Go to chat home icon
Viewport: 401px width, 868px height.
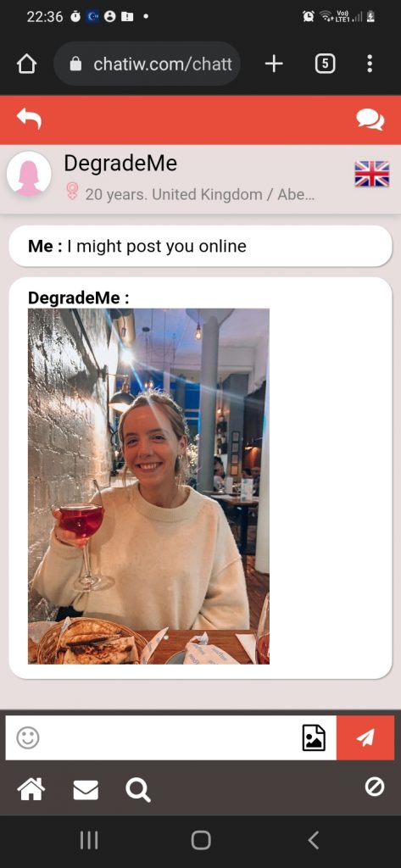pos(31,789)
